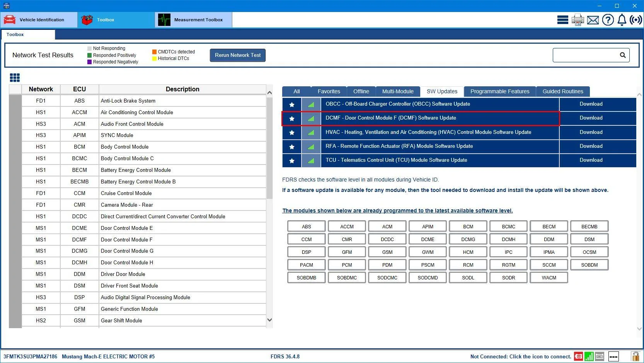Click the Not Connected status message
Screen dimensions: 644x363
(x=521, y=357)
